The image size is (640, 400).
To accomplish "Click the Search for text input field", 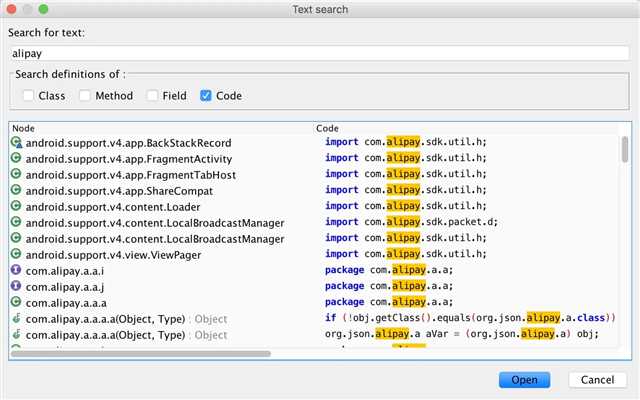I will pyautogui.click(x=319, y=53).
